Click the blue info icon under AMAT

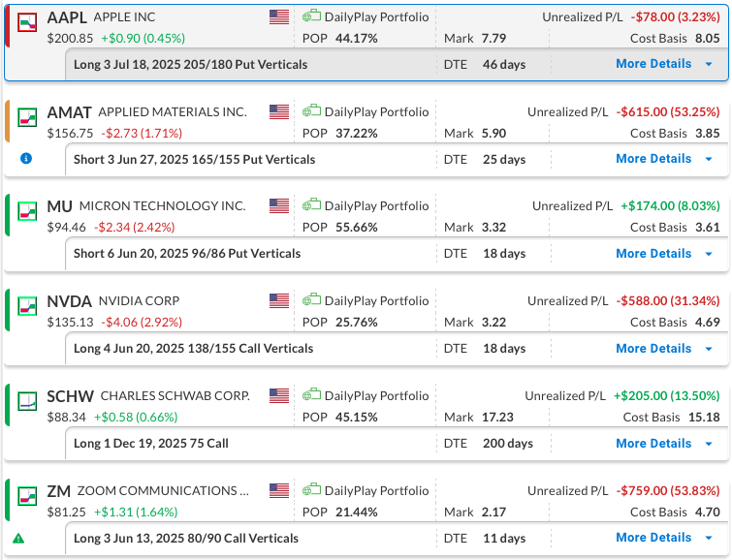coord(26,159)
